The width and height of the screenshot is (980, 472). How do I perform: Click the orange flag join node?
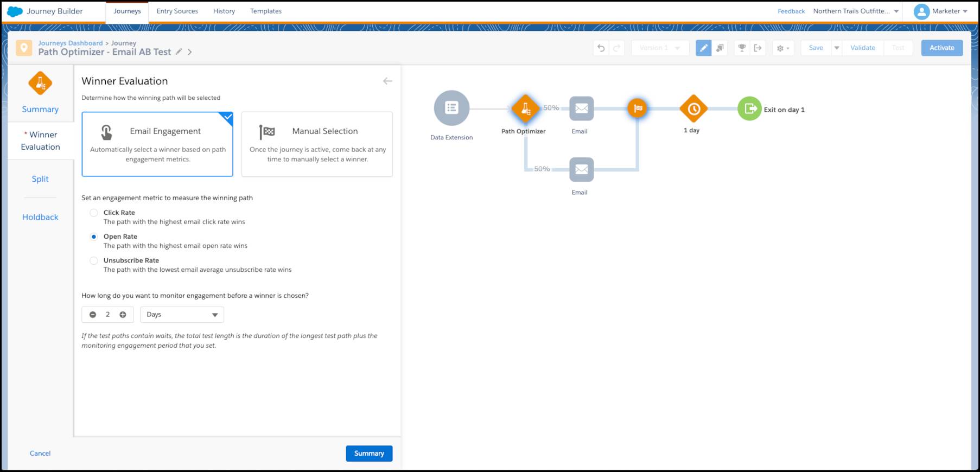(x=638, y=109)
